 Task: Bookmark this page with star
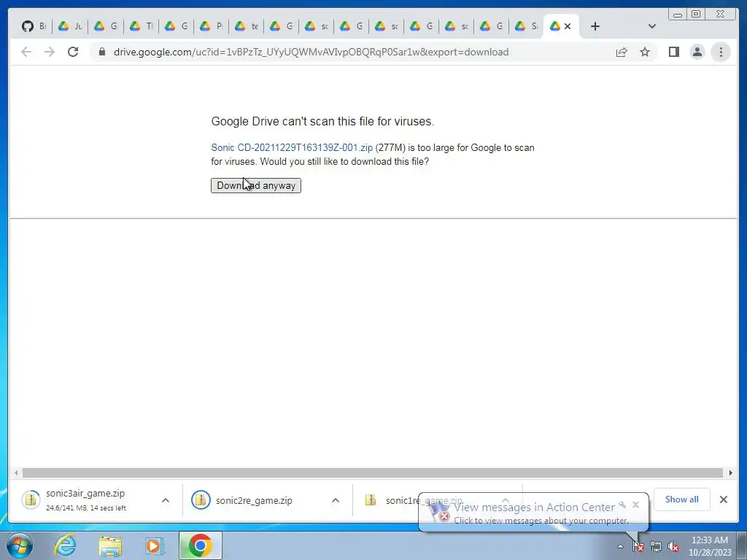coord(645,52)
